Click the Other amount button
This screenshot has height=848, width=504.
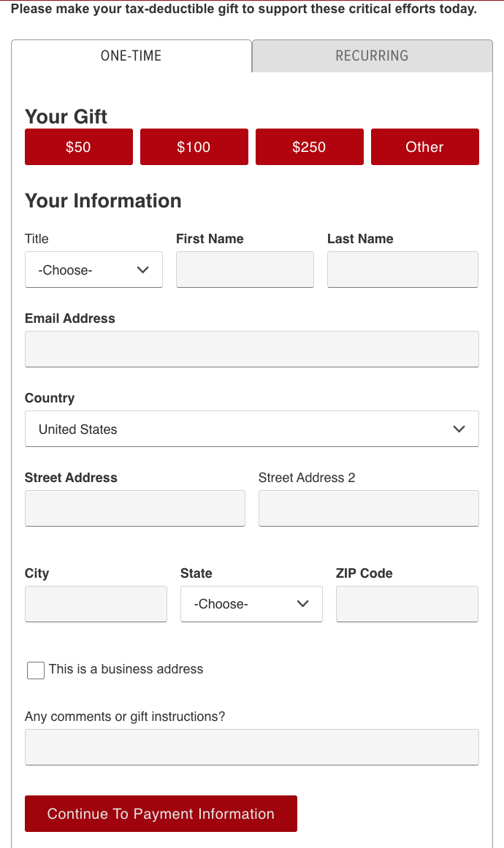coord(424,147)
